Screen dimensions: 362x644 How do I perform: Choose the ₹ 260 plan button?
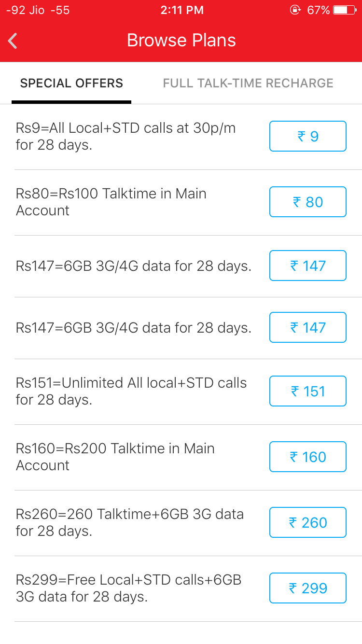(307, 522)
